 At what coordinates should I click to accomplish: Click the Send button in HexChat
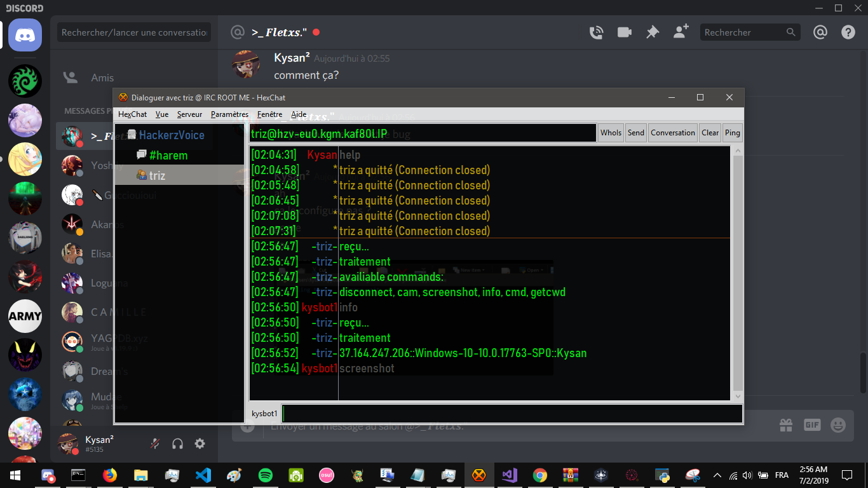pos(636,133)
